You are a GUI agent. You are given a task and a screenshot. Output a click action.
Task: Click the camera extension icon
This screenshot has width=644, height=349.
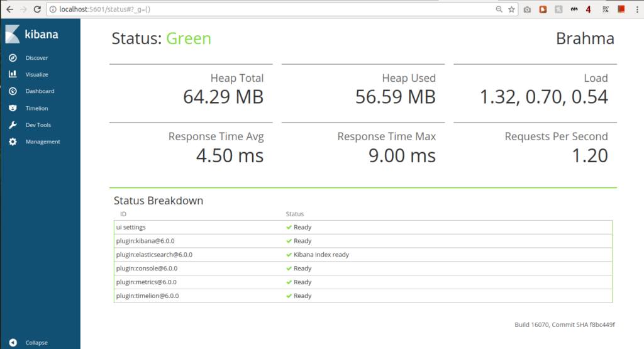point(528,9)
